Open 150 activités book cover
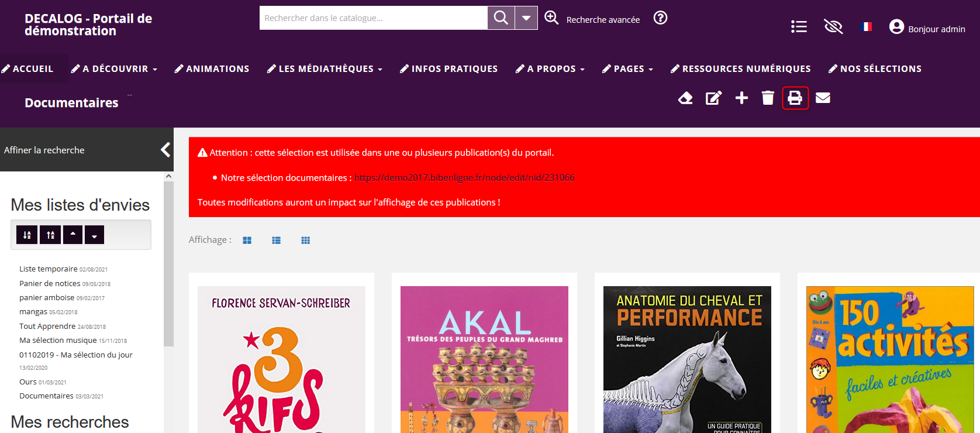The width and height of the screenshot is (980, 433). pyautogui.click(x=890, y=359)
